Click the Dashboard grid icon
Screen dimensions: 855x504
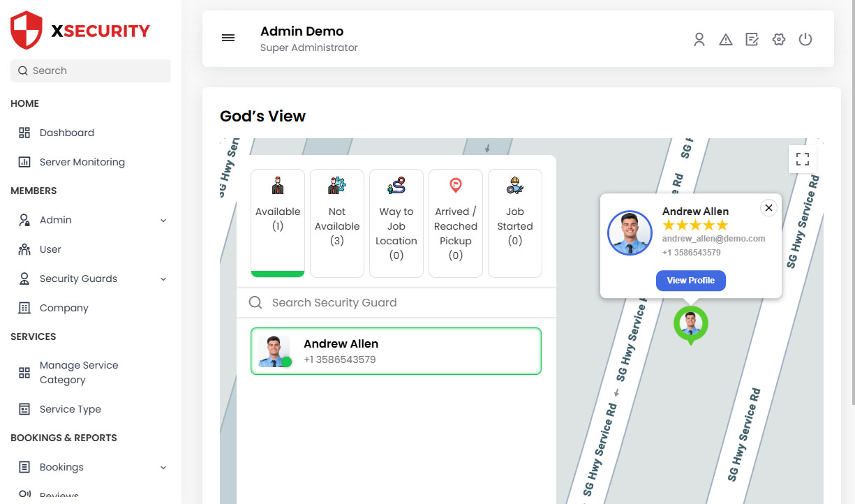[24, 133]
